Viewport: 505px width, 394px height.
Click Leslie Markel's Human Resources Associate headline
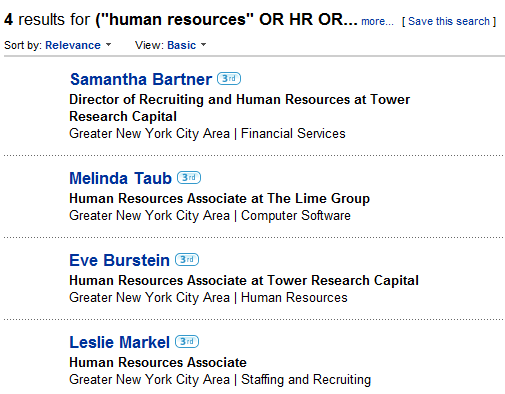pos(158,362)
